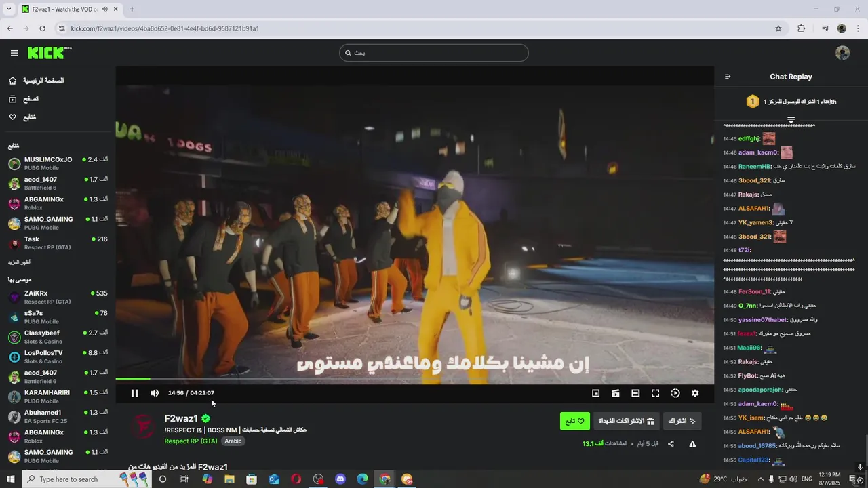Open the hamburger sidebar menu
868x488 pixels.
(x=14, y=53)
